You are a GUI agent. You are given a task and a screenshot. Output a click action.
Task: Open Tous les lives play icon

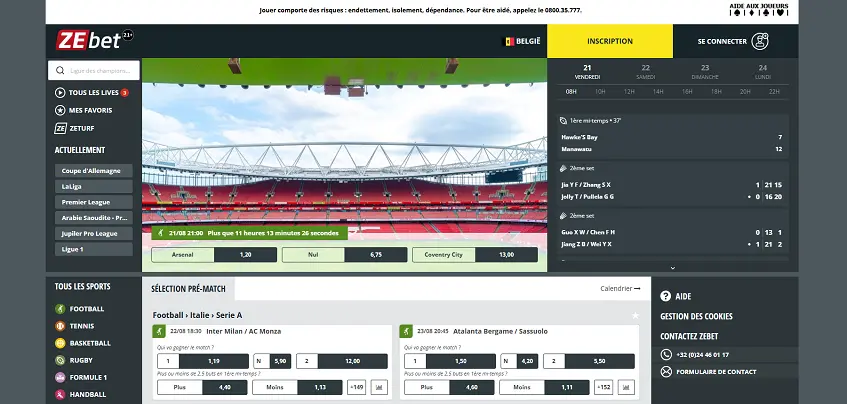[x=60, y=92]
